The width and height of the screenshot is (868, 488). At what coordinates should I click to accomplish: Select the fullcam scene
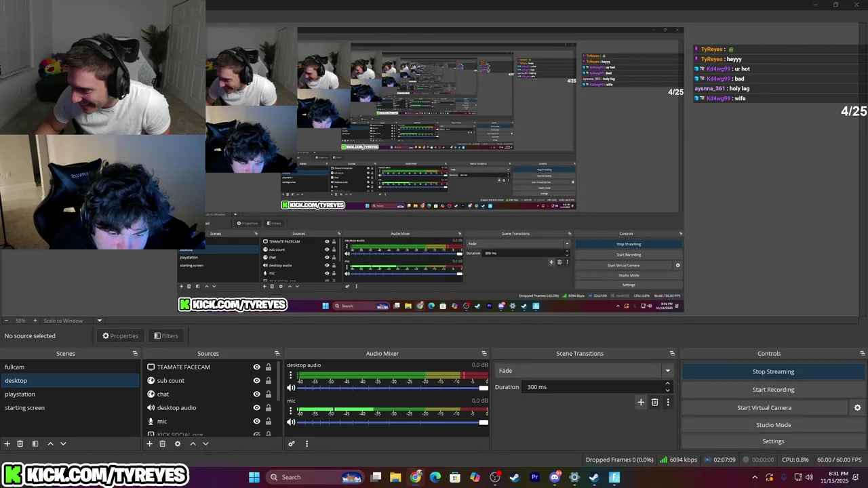(x=71, y=367)
